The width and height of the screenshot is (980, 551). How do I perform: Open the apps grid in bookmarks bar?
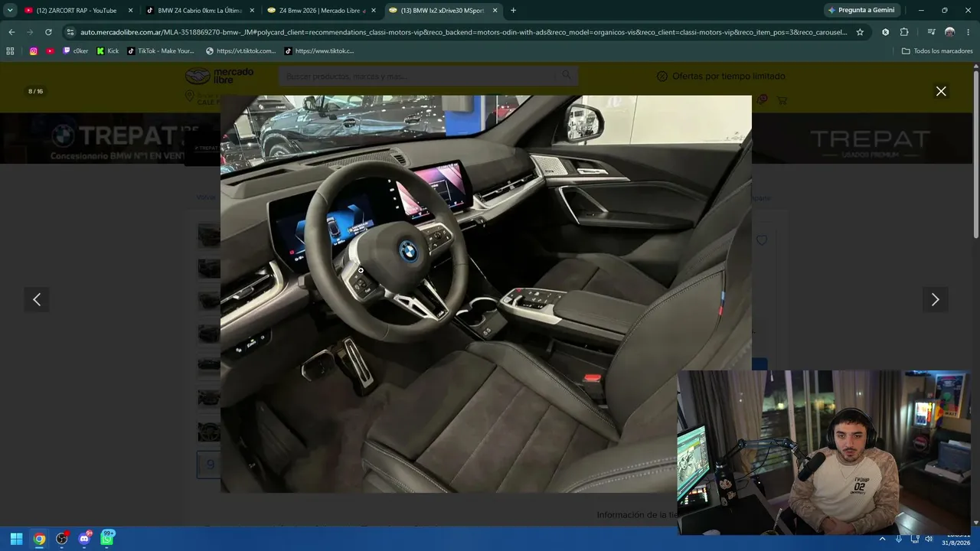(10, 51)
